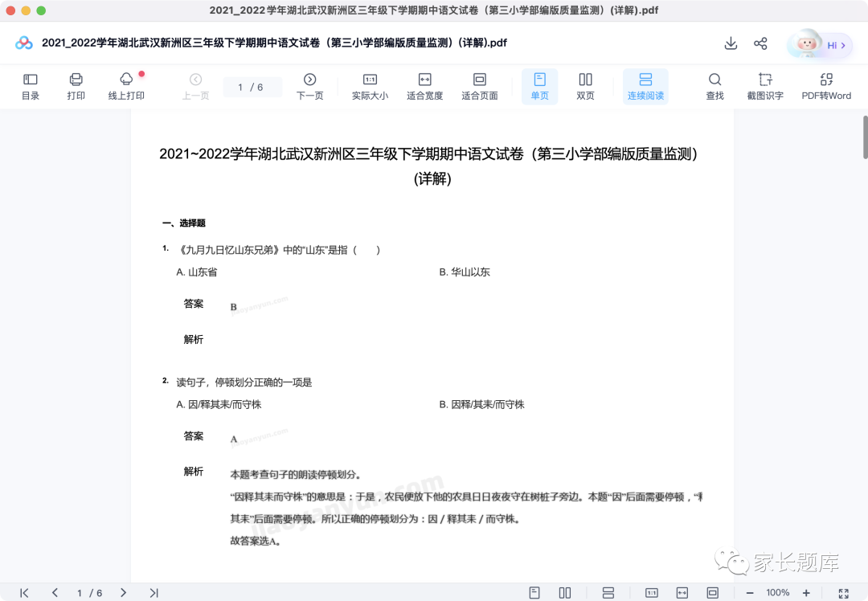Click fit page icon in bottom bar
Screen dimensions: 868x601
(712, 593)
